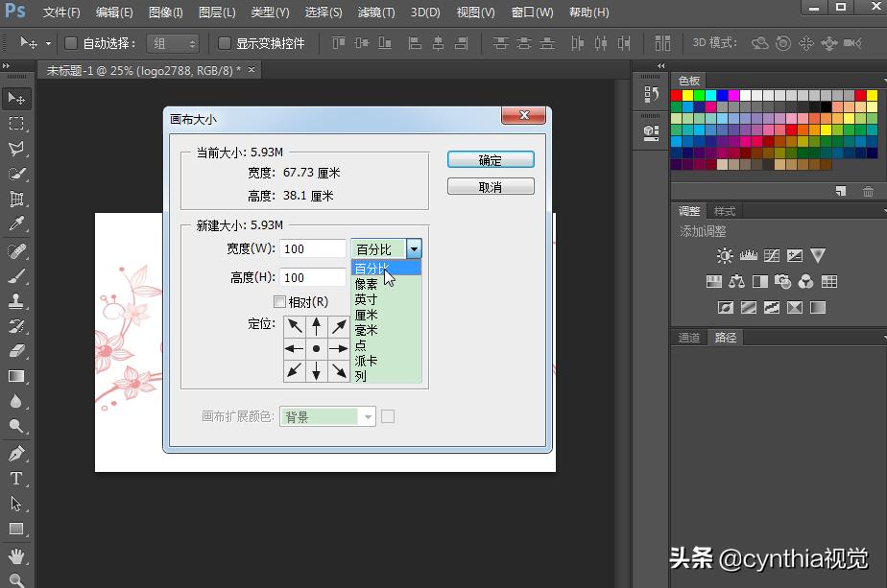Switch to the 路径 tab
Image resolution: width=887 pixels, height=588 pixels.
click(725, 337)
